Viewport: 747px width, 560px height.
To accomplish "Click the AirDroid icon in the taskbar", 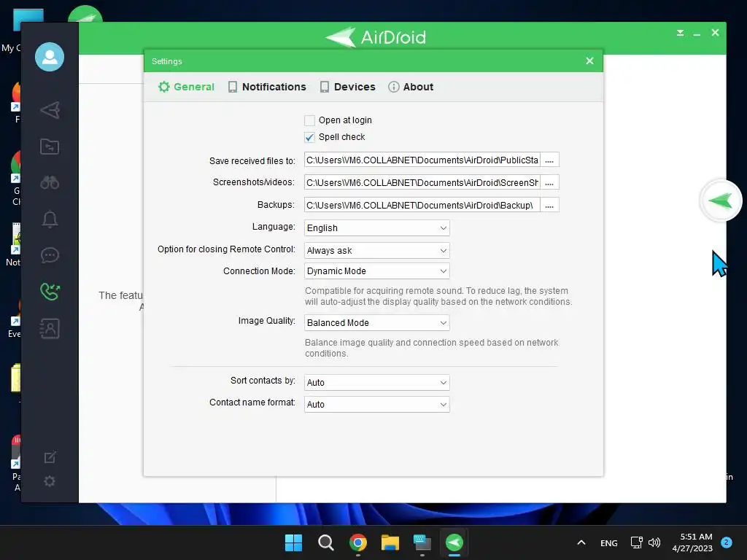I will pos(454,542).
